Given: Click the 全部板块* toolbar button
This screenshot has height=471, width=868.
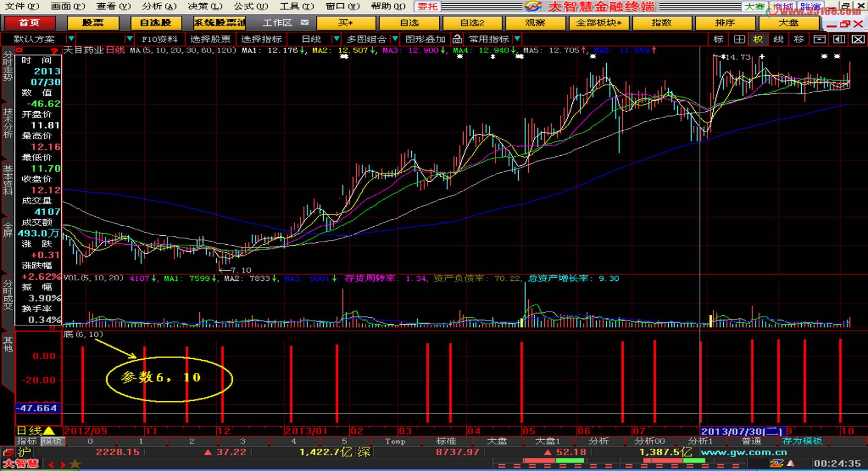Looking at the screenshot, I should point(599,23).
